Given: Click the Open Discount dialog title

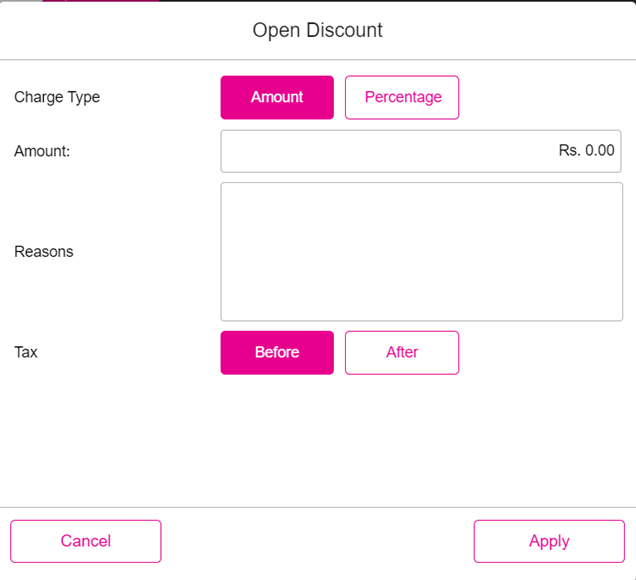Looking at the screenshot, I should click(317, 30).
